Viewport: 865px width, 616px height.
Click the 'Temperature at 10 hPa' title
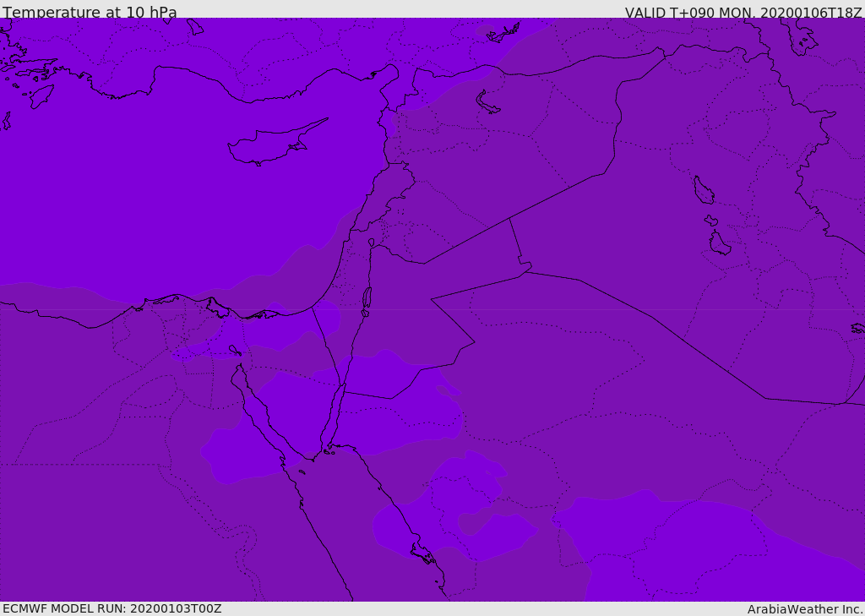click(90, 12)
